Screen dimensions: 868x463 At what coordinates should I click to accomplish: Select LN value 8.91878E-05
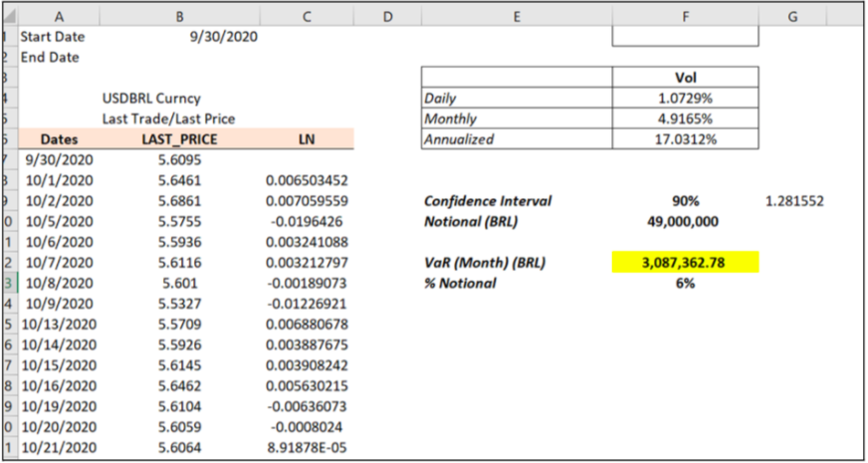click(x=307, y=447)
